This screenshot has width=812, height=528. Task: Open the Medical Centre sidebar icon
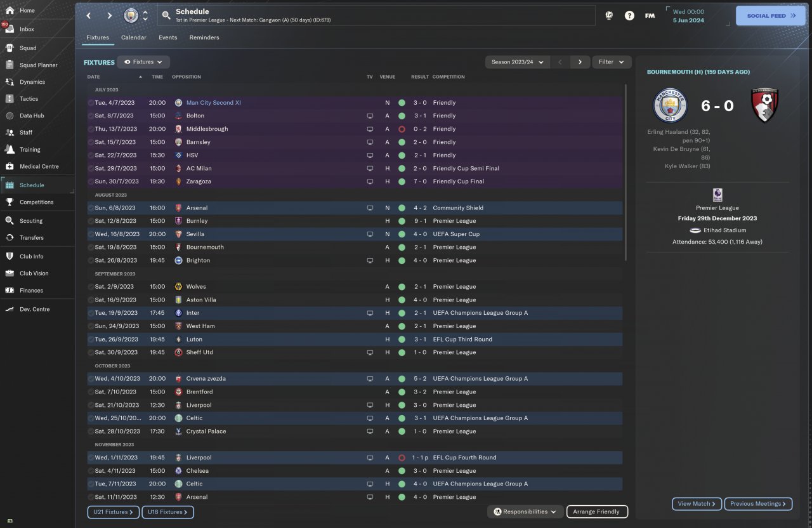coord(10,166)
